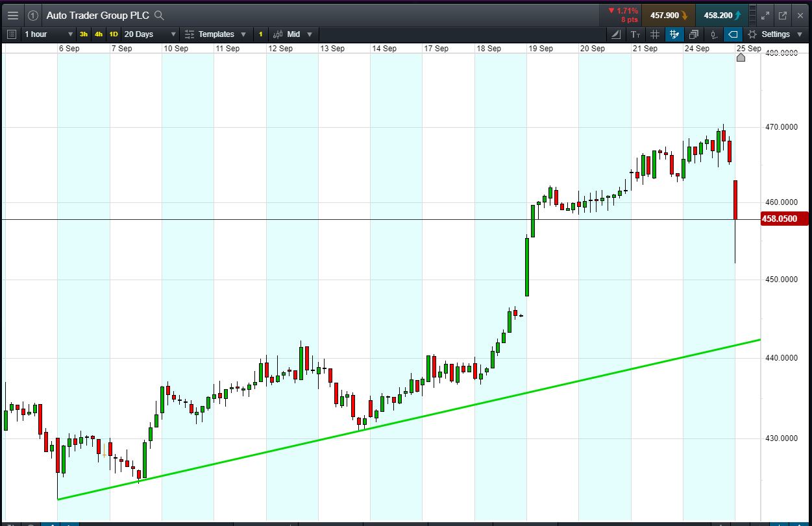Click the stacked layout grip icon
This screenshot has width=812, height=526.
pos(752,15)
